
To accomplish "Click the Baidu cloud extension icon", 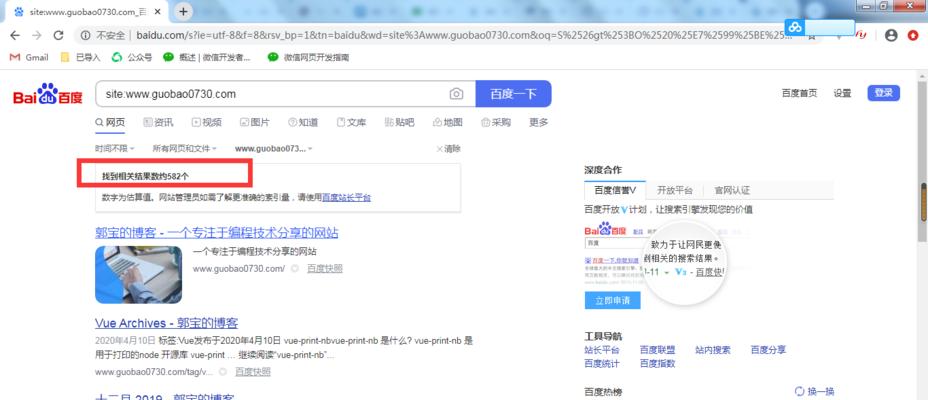I will point(795,27).
